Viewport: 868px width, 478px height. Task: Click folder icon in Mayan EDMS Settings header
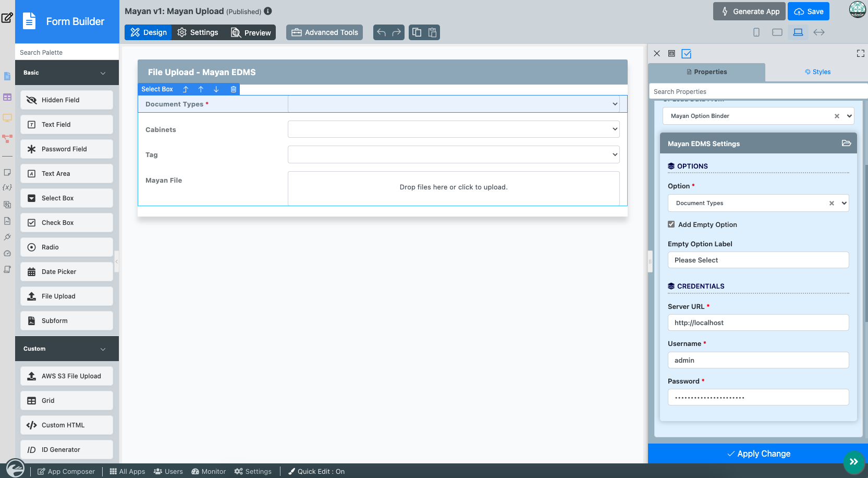tap(847, 143)
